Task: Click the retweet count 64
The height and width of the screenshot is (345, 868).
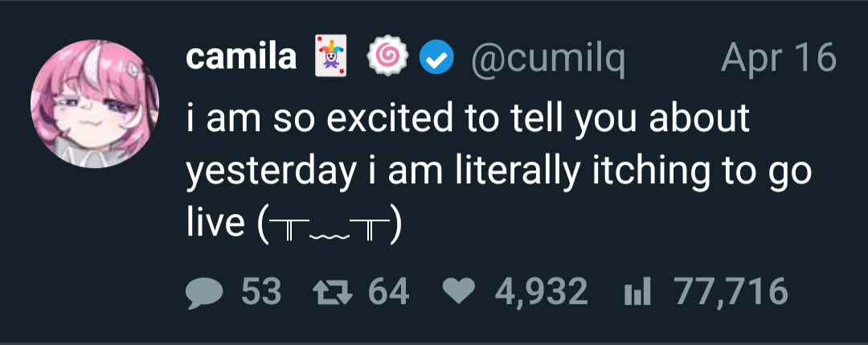Action: (x=388, y=292)
